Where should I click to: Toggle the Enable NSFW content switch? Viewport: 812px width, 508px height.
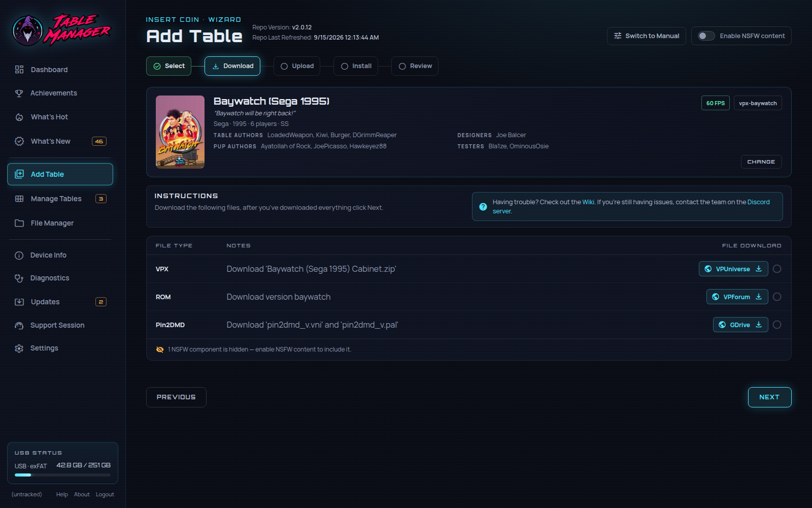pyautogui.click(x=706, y=36)
